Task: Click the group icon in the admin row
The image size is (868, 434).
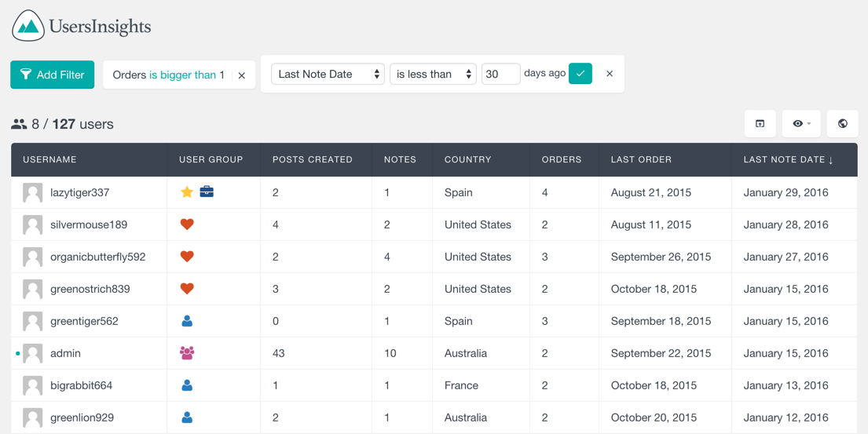Action: click(187, 353)
